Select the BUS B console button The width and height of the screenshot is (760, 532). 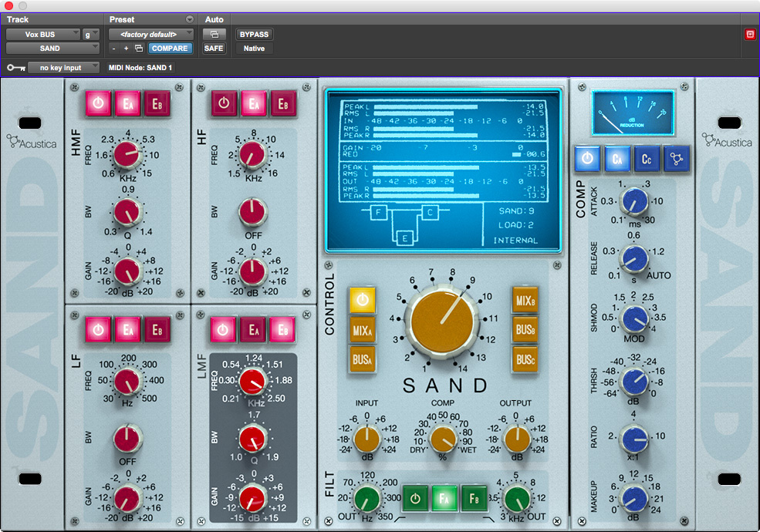[525, 329]
